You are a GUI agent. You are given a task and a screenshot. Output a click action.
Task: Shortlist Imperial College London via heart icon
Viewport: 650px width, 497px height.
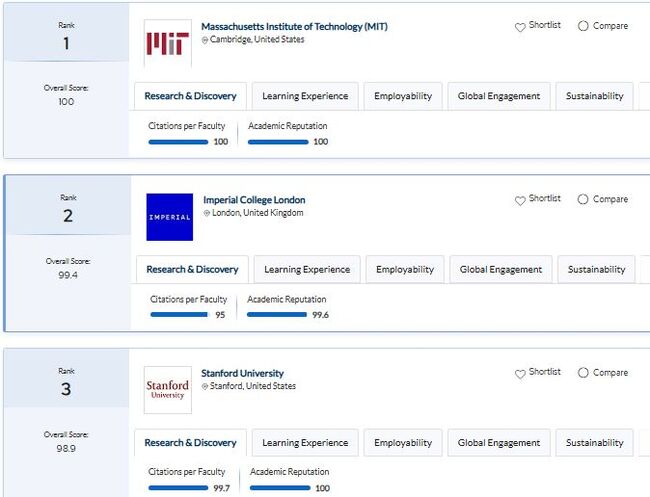520,200
